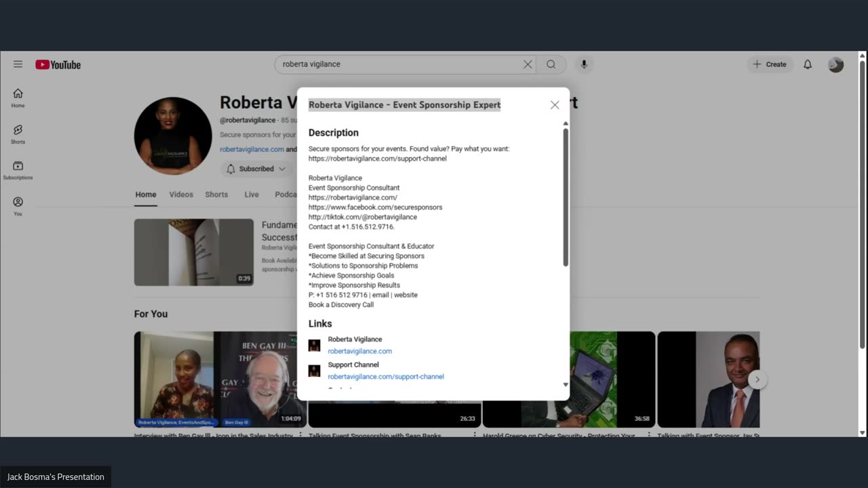Image resolution: width=868 pixels, height=488 pixels.
Task: Select the dialog title Roberta Vigilance - Event Sponsorship Expert
Action: (405, 104)
